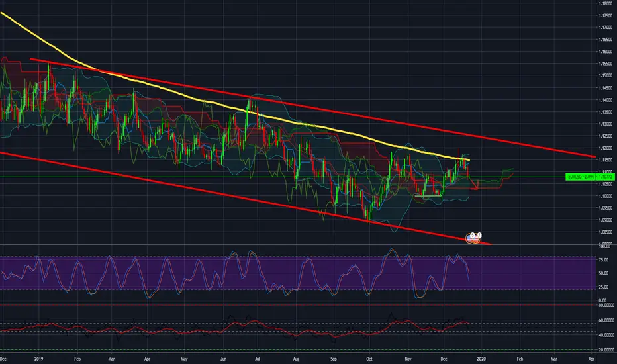Image resolution: width=617 pixels, height=364 pixels.
Task: Select the 1.17500 price axis label
Action: click(605, 16)
